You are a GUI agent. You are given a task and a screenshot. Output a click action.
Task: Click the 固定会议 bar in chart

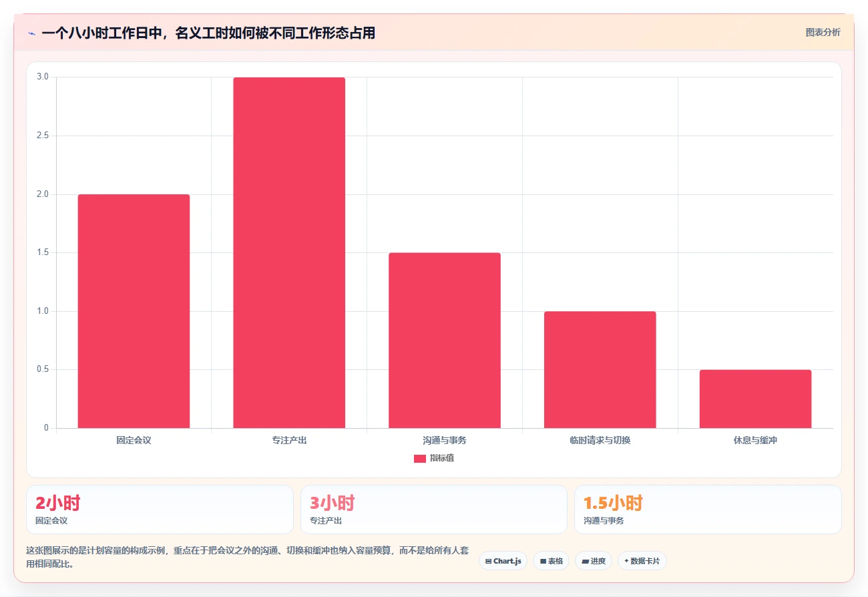[x=134, y=311]
